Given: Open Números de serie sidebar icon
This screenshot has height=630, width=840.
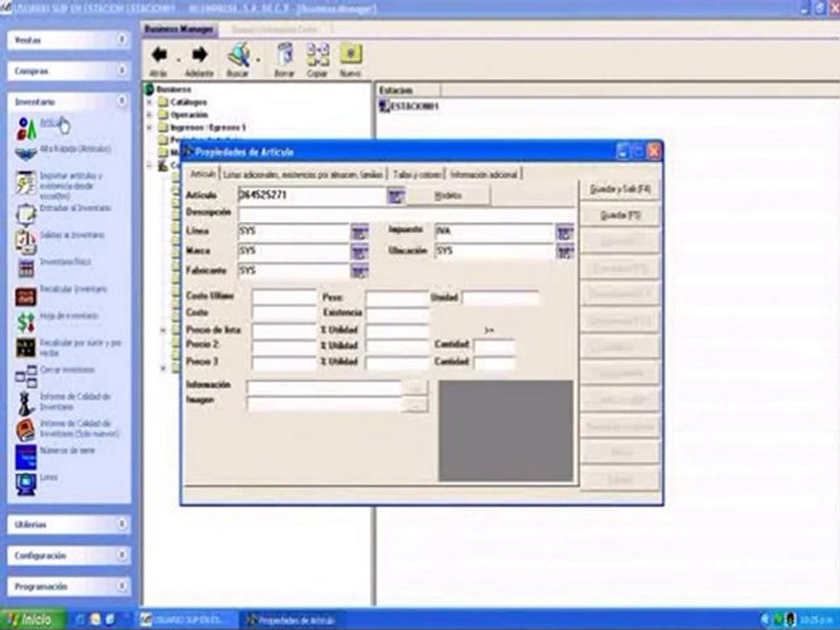Looking at the screenshot, I should point(25,457).
